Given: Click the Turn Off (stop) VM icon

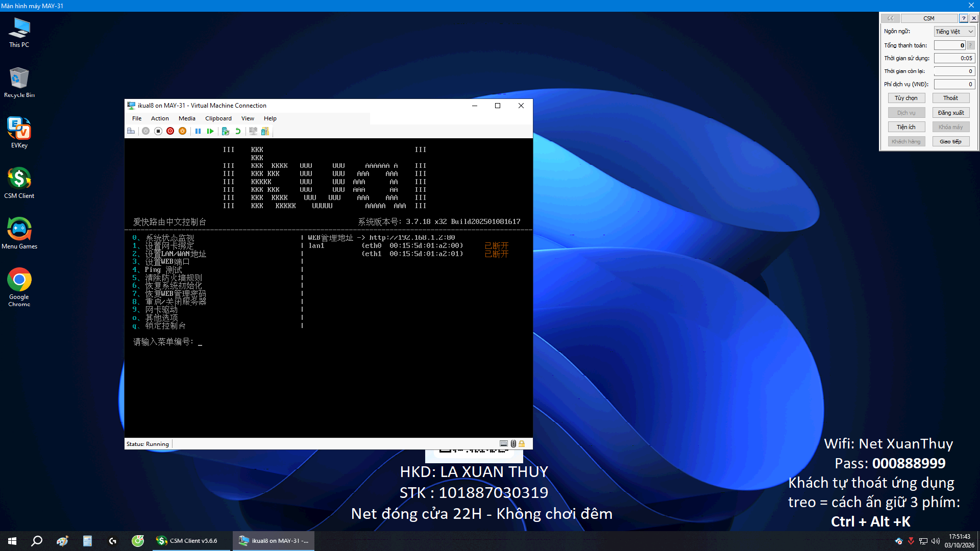Looking at the screenshot, I should (x=158, y=131).
